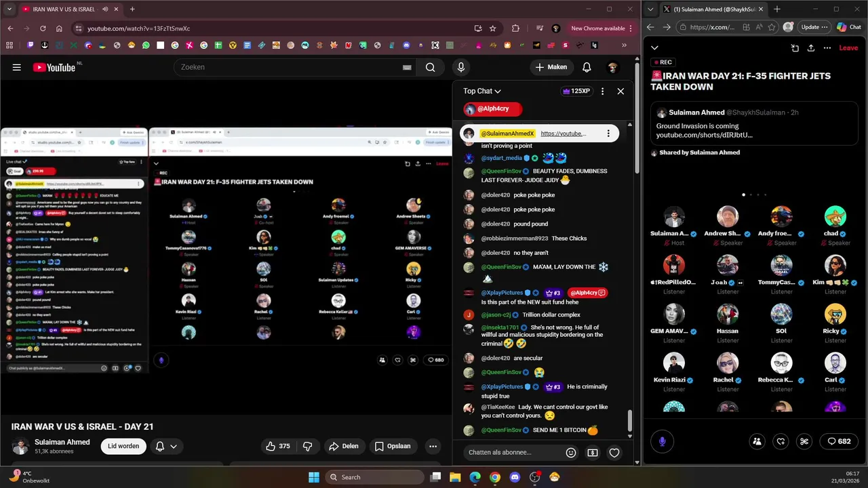Open X Space comments showing 682
868x488 pixels.
pyautogui.click(x=839, y=441)
